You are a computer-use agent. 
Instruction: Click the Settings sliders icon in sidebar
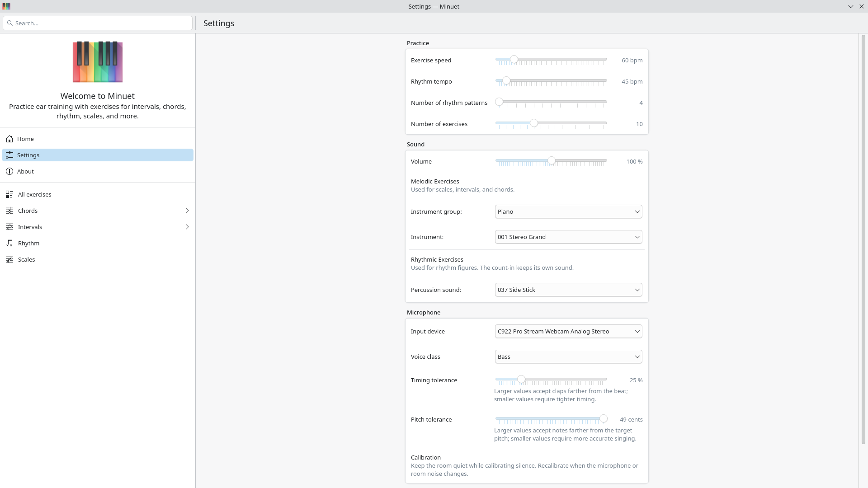9,155
